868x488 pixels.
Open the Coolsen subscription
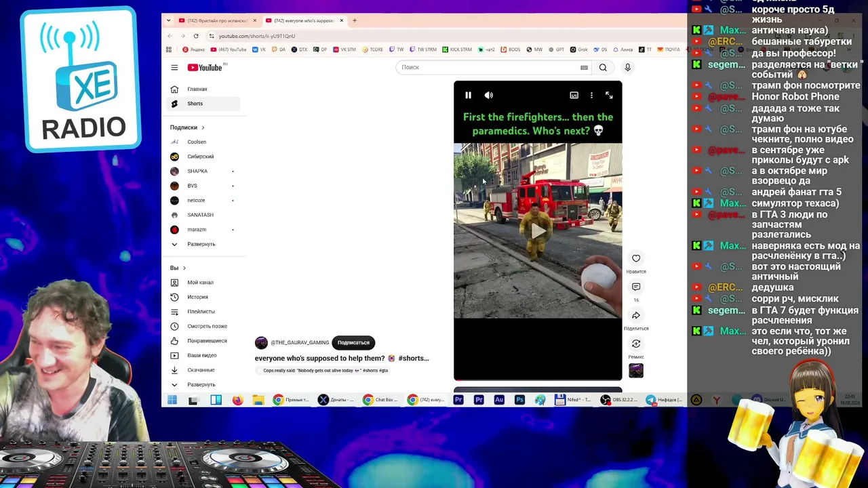[204, 142]
